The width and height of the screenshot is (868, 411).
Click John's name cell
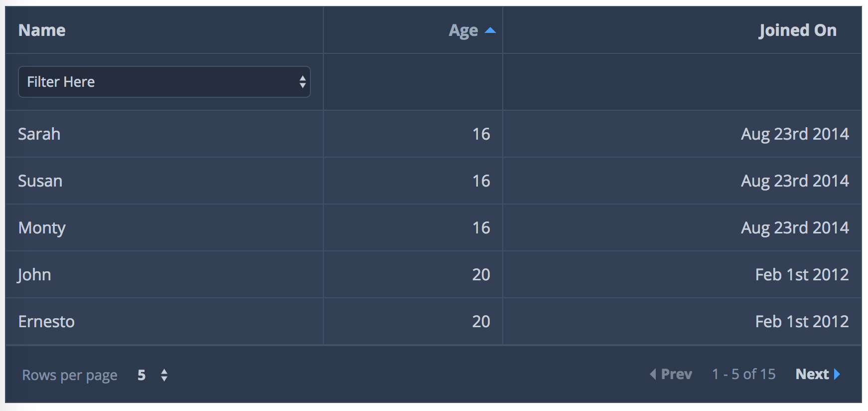tap(34, 275)
